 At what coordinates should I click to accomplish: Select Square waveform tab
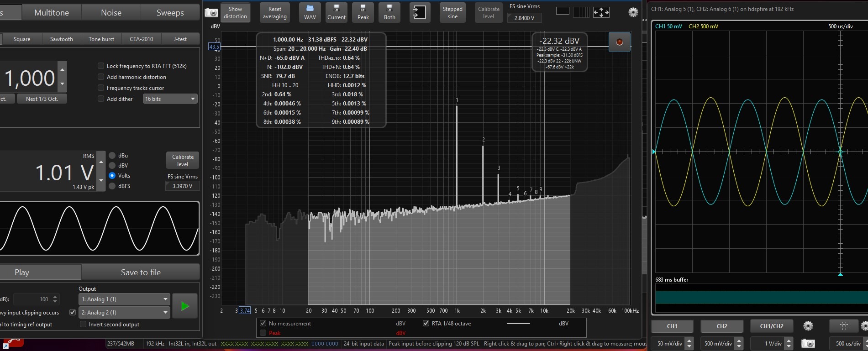[x=22, y=39]
